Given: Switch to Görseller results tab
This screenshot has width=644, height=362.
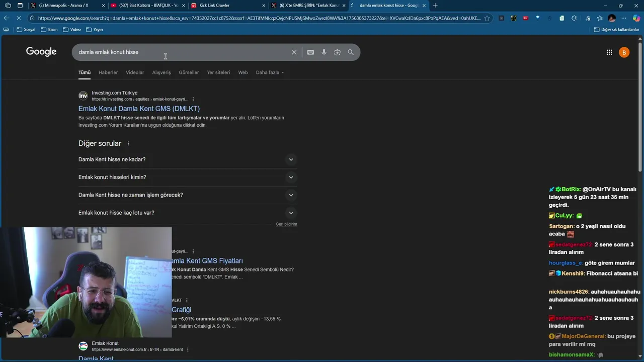Looking at the screenshot, I should click(x=189, y=72).
